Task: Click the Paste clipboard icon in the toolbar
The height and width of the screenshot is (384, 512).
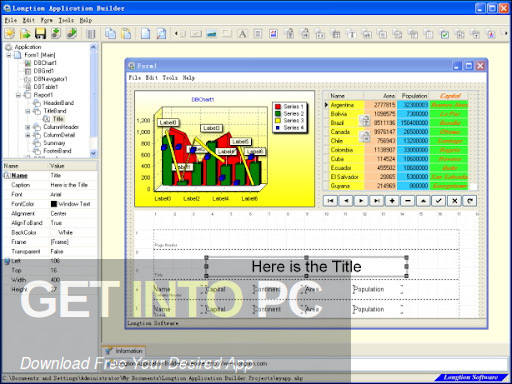Action: pyautogui.click(x=126, y=34)
